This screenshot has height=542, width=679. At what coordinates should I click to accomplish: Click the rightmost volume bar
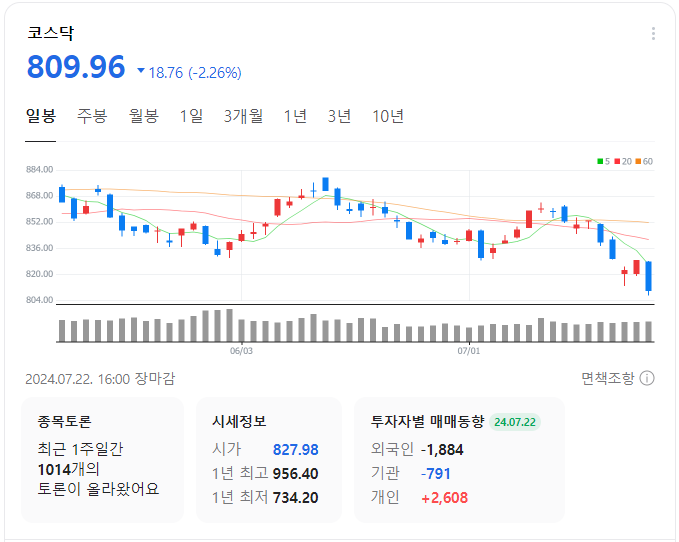(x=648, y=332)
